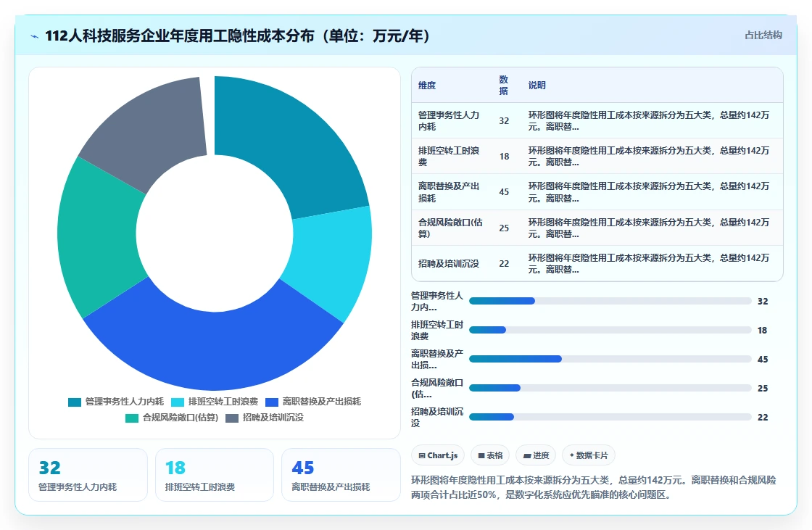Viewport: 812px width, 530px height.
Task: Click the table value 22
Action: [504, 264]
